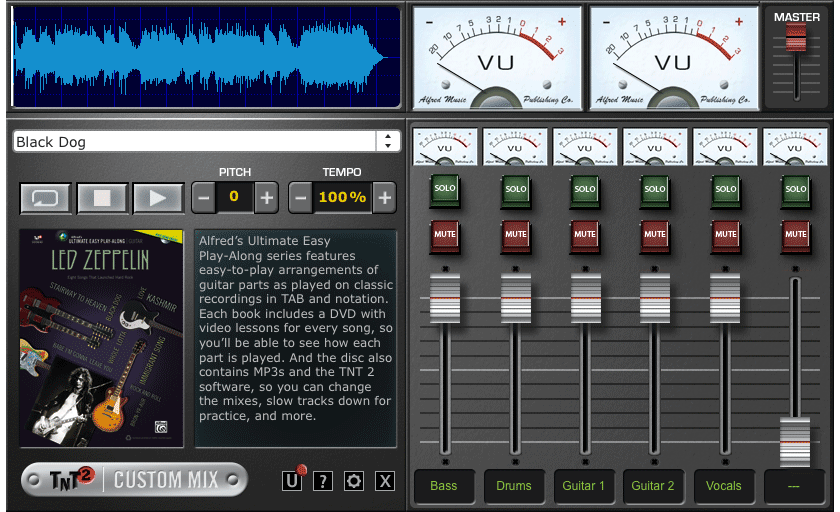Increase tempo with the plus button

384,197
